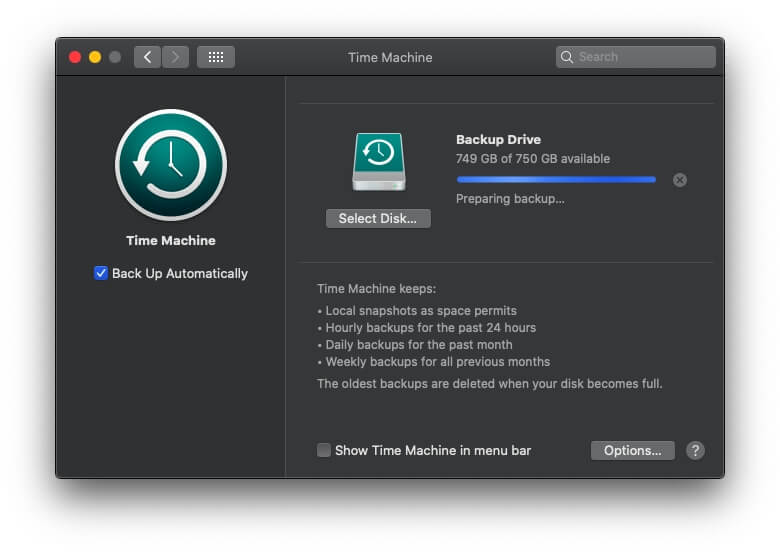
Task: Click the blue backup progress bar
Action: pyautogui.click(x=556, y=180)
